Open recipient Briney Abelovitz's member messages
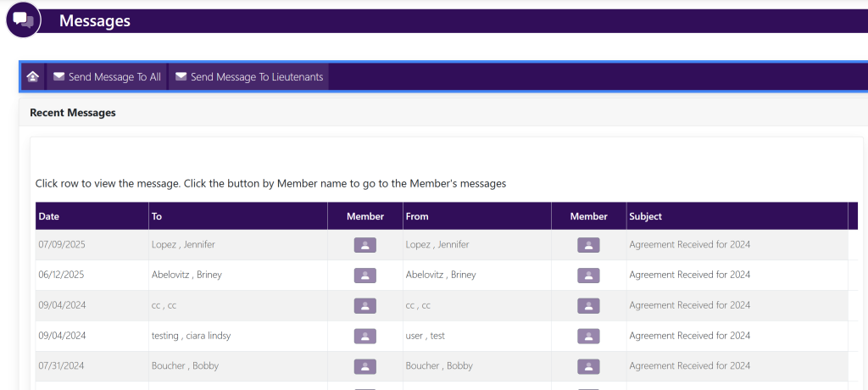Image resolution: width=868 pixels, height=390 pixels. click(364, 276)
